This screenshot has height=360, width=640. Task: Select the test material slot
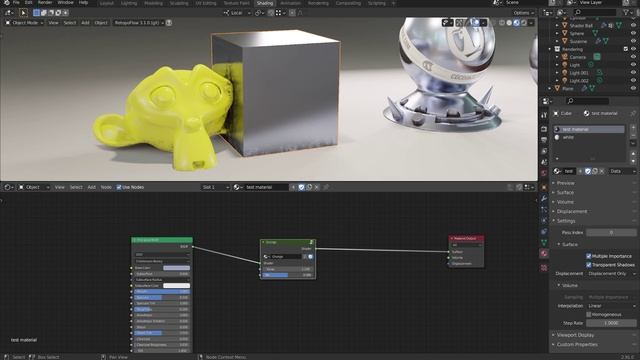click(x=589, y=129)
